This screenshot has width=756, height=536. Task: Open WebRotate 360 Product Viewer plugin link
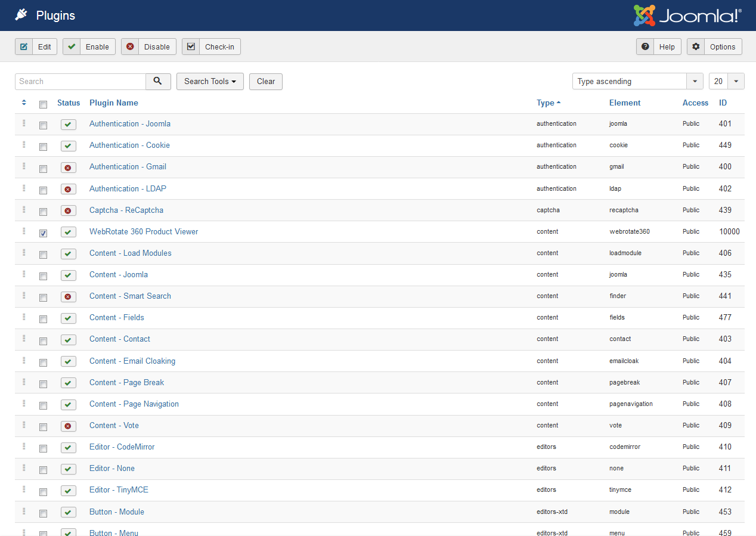[x=144, y=231]
